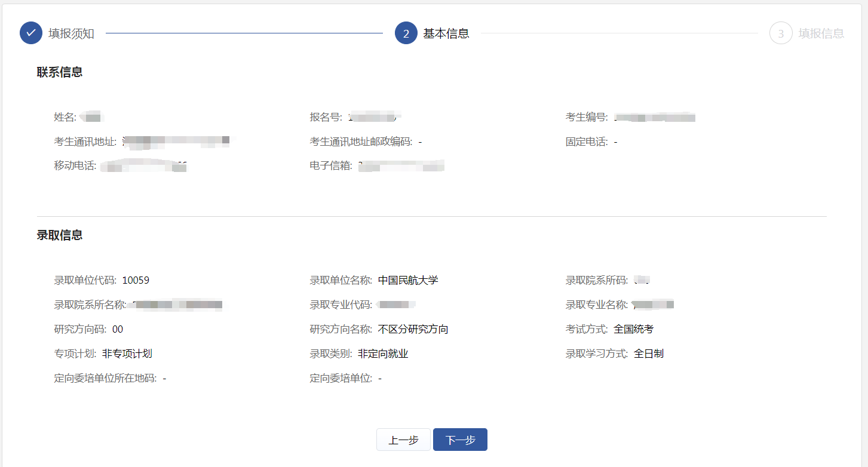Click the 非定向就业 admission category value
The width and height of the screenshot is (868, 467).
383,354
